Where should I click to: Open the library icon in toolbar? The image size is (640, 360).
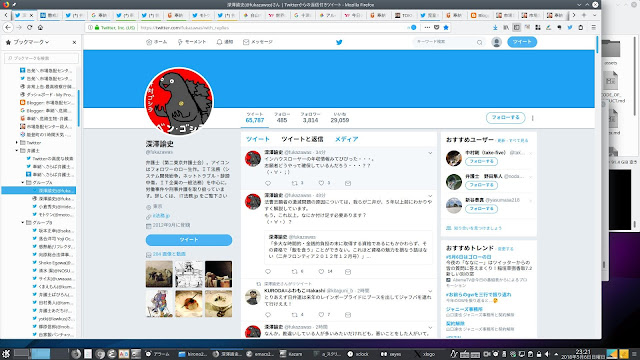tap(506, 27)
